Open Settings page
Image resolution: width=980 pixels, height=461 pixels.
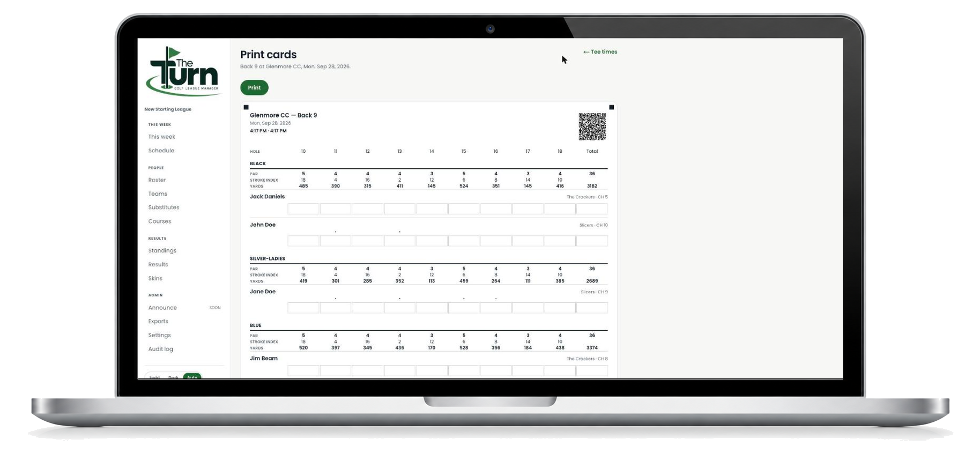click(159, 336)
